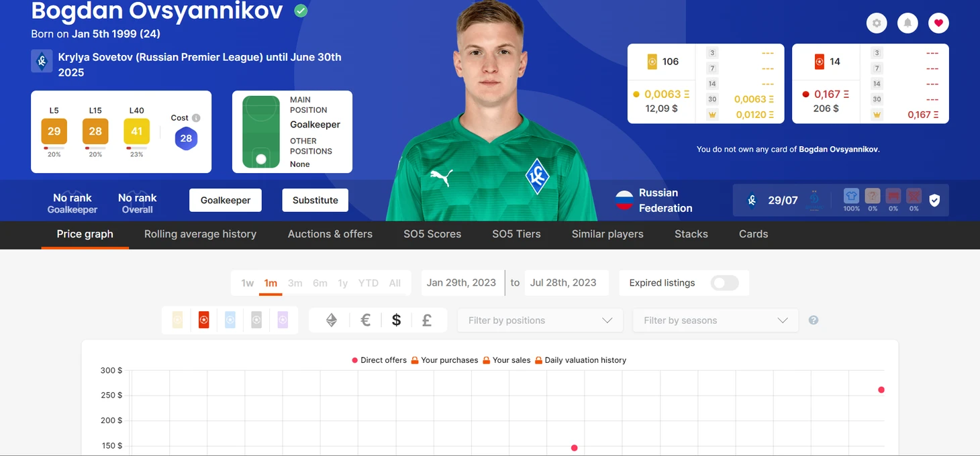Click the heart favorite icon
This screenshot has height=456, width=980.
[938, 23]
